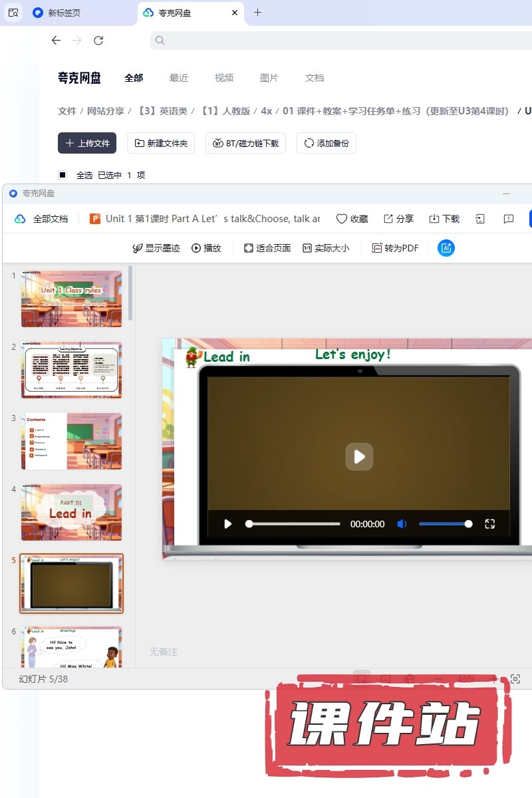This screenshot has height=798, width=532.
Task: Click the 转为PDF convert button
Action: 395,248
